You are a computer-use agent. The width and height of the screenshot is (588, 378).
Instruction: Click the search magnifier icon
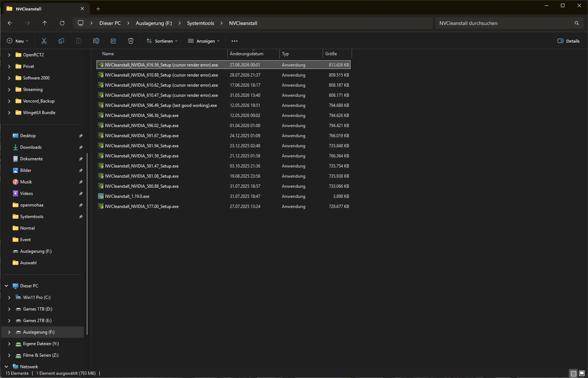coord(577,23)
